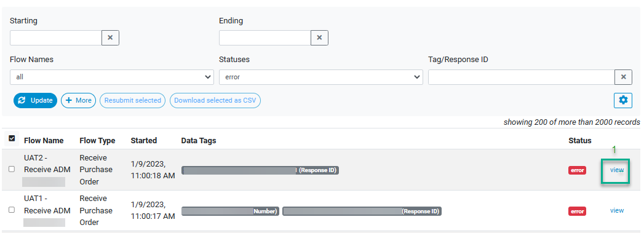644x233 pixels.
Task: Open the Statuses dropdown showing error
Action: click(x=320, y=77)
